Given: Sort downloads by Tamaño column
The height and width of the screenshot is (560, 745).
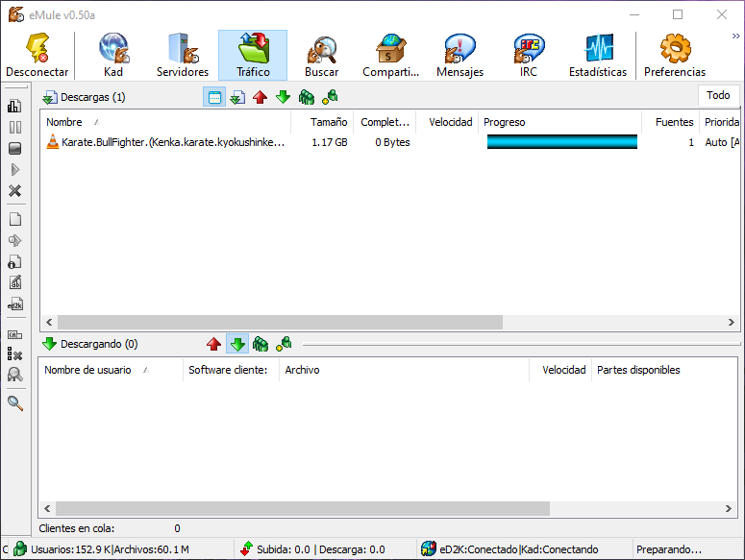Looking at the screenshot, I should click(322, 122).
